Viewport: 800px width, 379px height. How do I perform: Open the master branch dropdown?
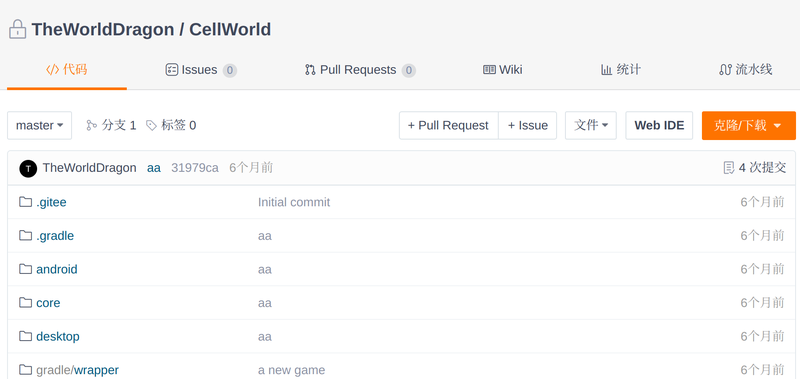[x=39, y=125]
